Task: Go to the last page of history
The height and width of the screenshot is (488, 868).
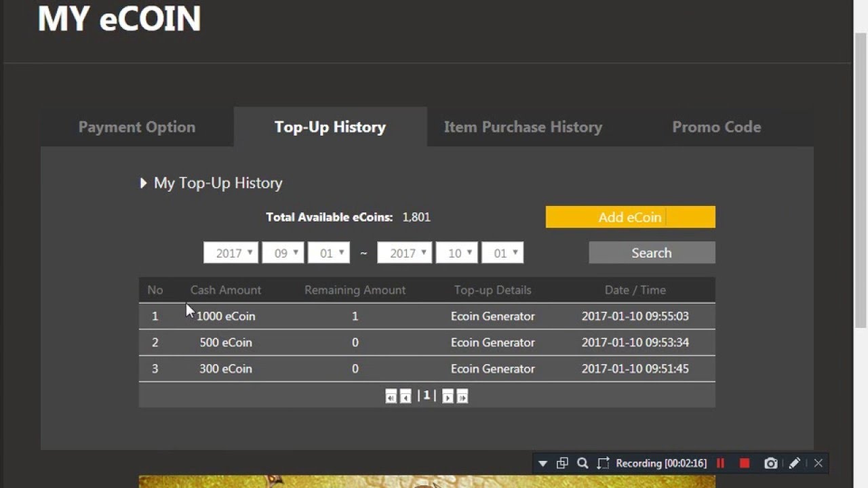Action: (462, 396)
